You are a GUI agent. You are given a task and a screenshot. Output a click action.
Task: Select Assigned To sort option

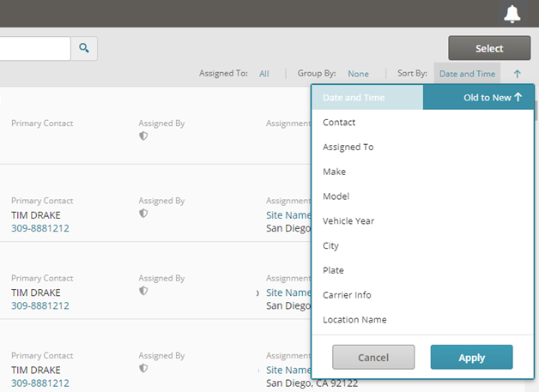348,148
